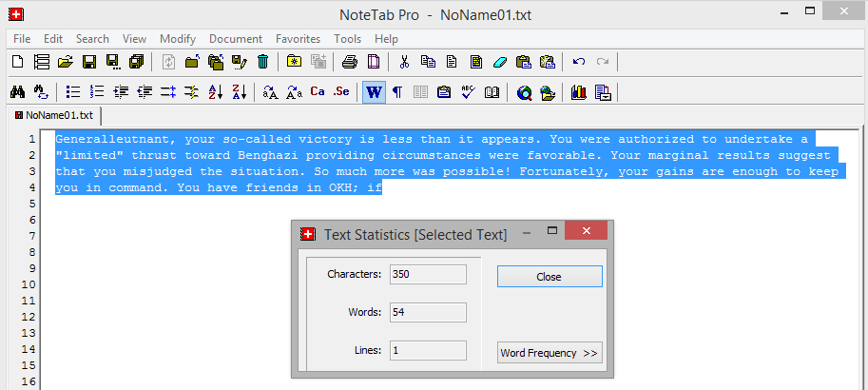The height and width of the screenshot is (390, 868).
Task: Find text with the binoculars icon
Action: pos(18,92)
